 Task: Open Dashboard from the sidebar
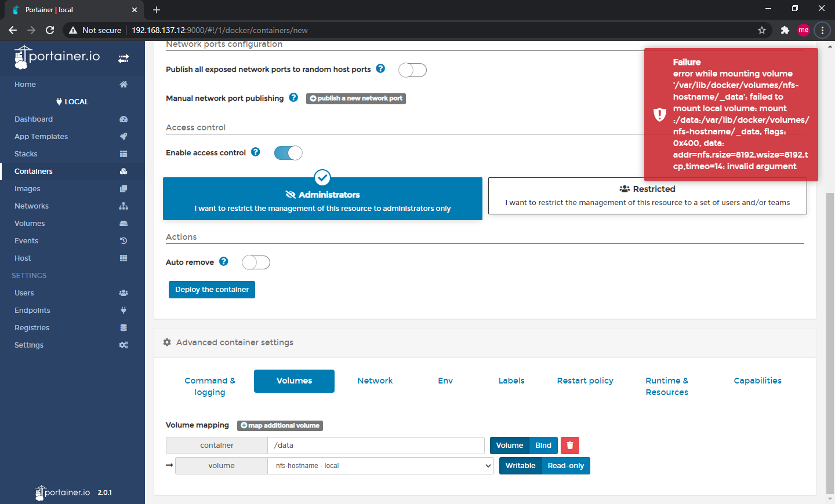coord(33,119)
